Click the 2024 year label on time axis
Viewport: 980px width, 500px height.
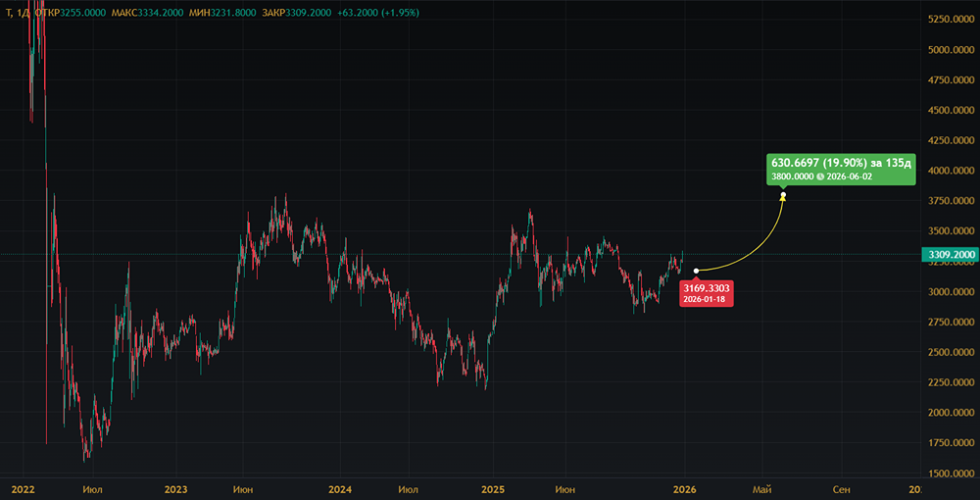tap(339, 489)
